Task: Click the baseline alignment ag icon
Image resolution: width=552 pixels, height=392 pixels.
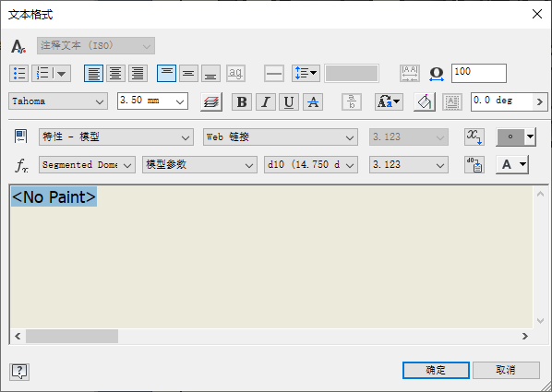Action: pos(235,73)
